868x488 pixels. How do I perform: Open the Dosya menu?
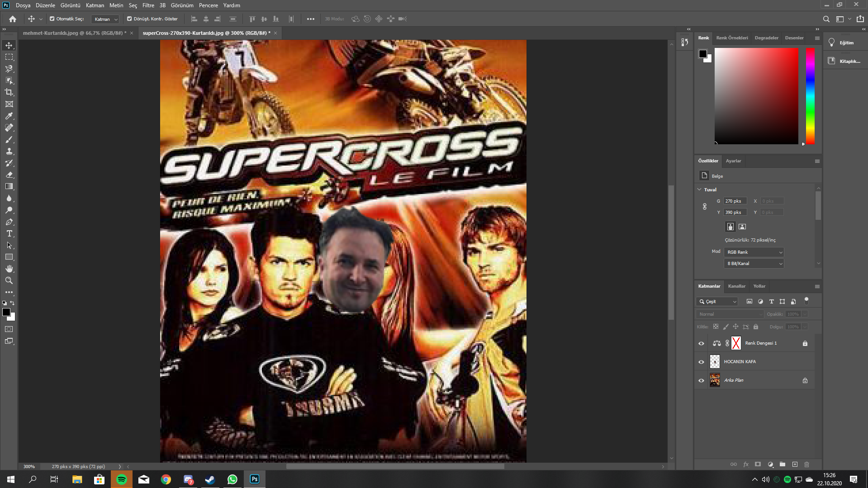click(x=23, y=5)
